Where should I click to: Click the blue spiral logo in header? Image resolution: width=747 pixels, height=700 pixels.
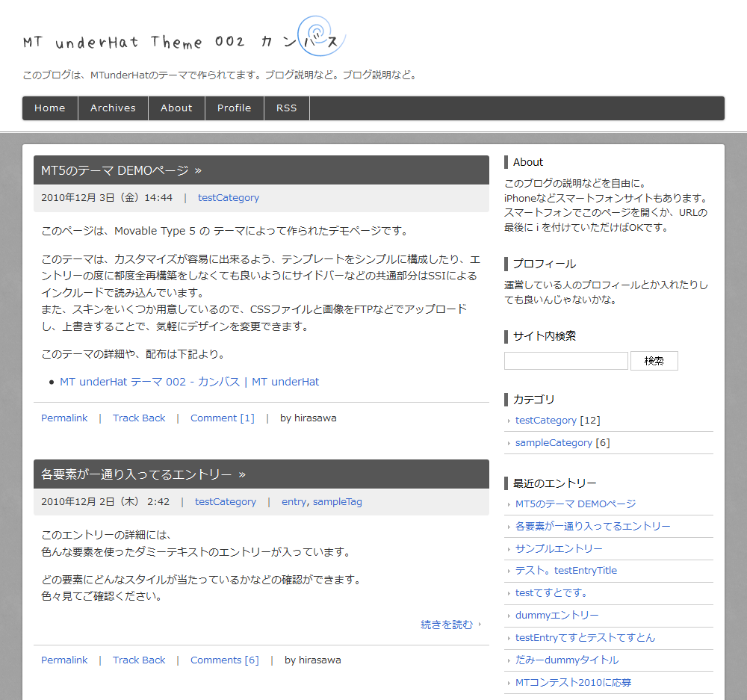tap(321, 36)
